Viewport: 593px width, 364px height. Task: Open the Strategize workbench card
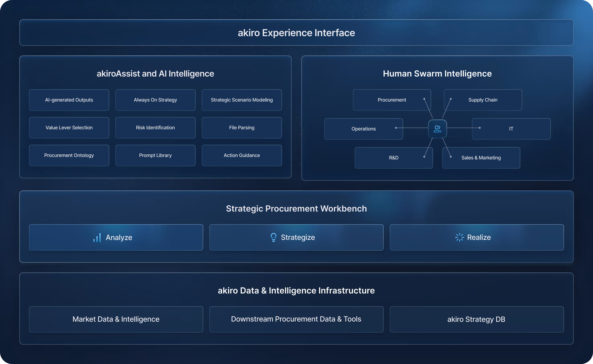[296, 237]
